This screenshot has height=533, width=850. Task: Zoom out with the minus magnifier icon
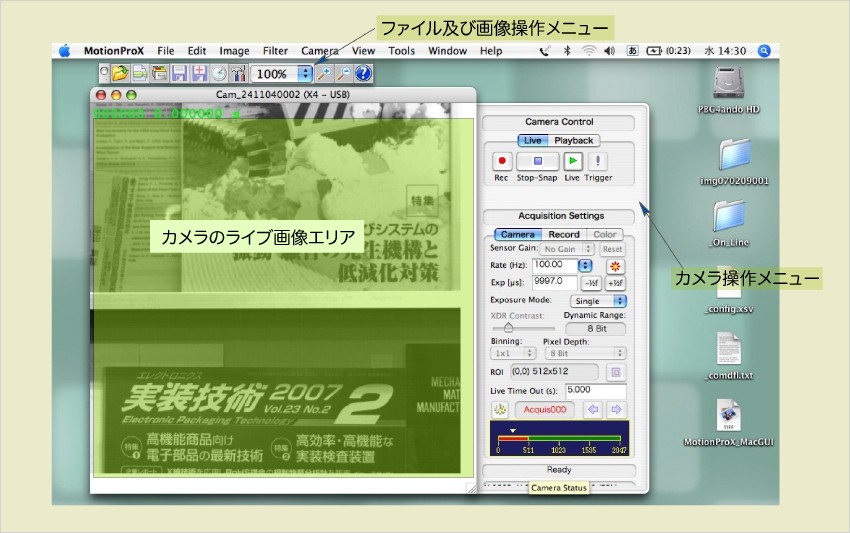click(x=344, y=73)
